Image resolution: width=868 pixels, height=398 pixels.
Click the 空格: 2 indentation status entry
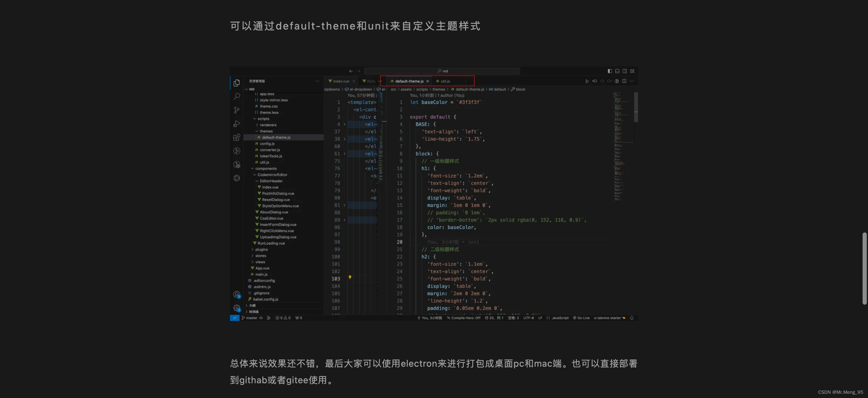click(513, 318)
